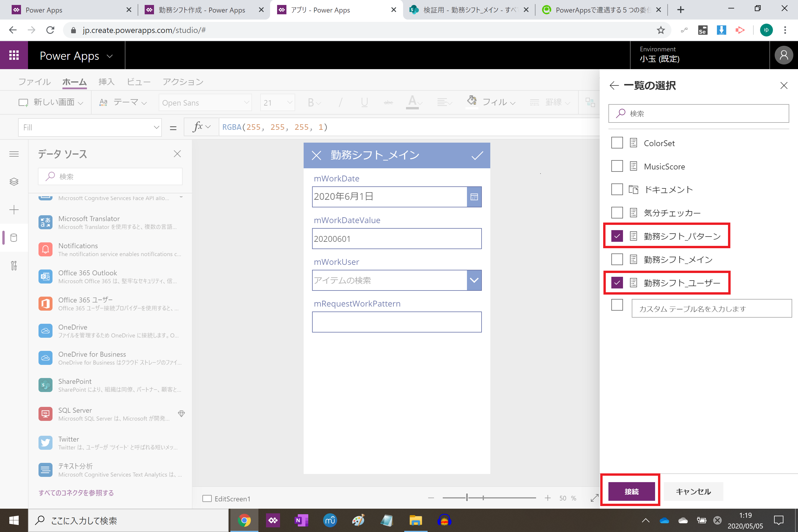
Task: Open the 挿入 menu tab
Action: pyautogui.click(x=106, y=82)
